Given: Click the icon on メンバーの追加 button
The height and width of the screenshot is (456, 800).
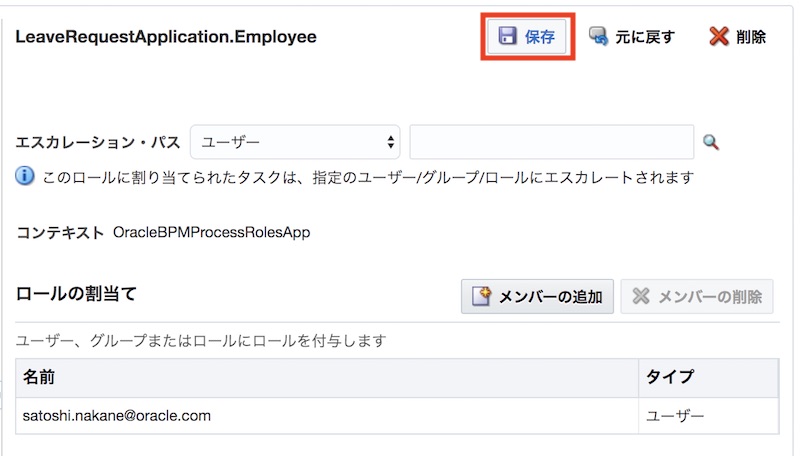Looking at the screenshot, I should coord(482,296).
